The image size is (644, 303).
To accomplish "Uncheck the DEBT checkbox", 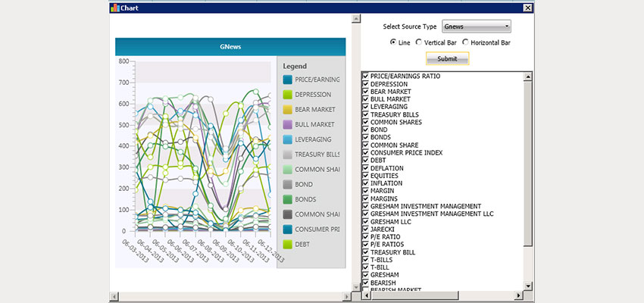I will point(365,161).
